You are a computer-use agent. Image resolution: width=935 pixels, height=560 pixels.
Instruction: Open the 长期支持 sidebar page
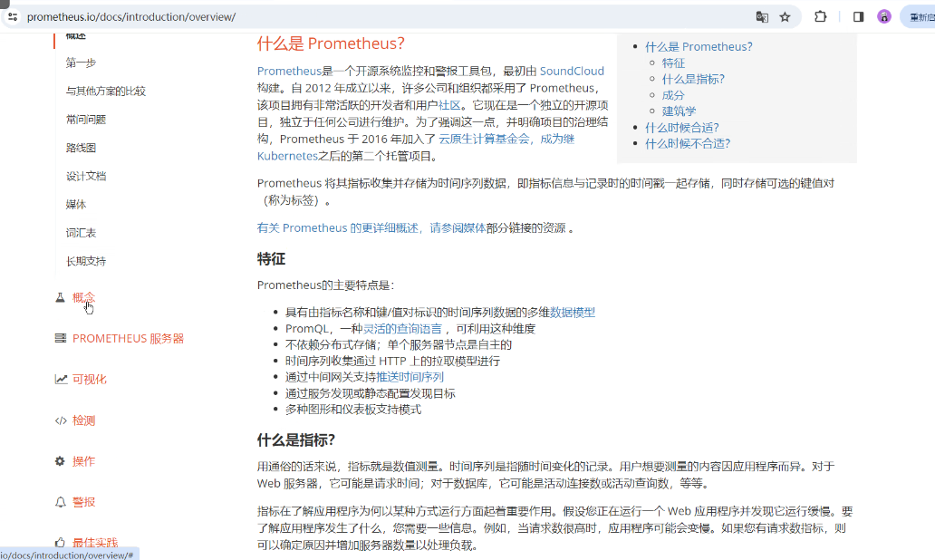86,261
